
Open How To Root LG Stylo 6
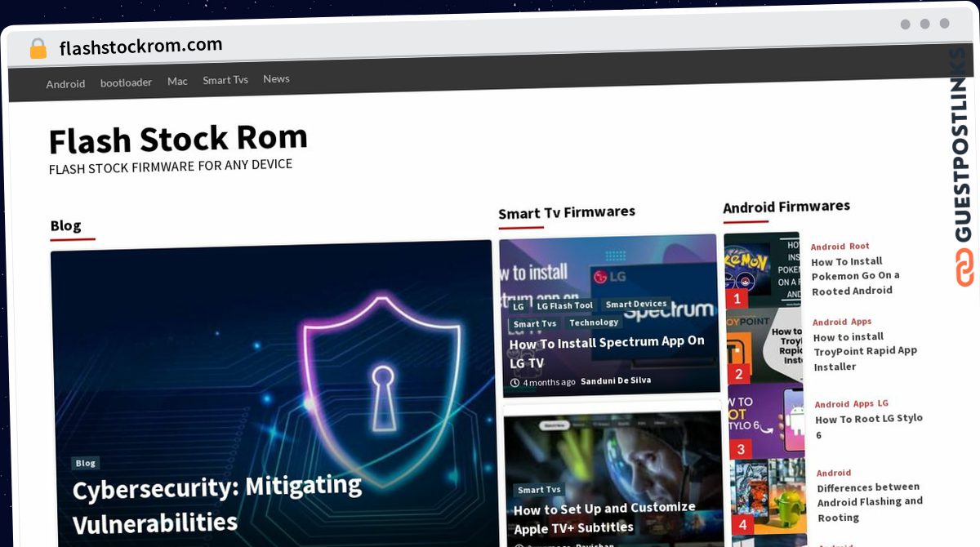tap(869, 426)
